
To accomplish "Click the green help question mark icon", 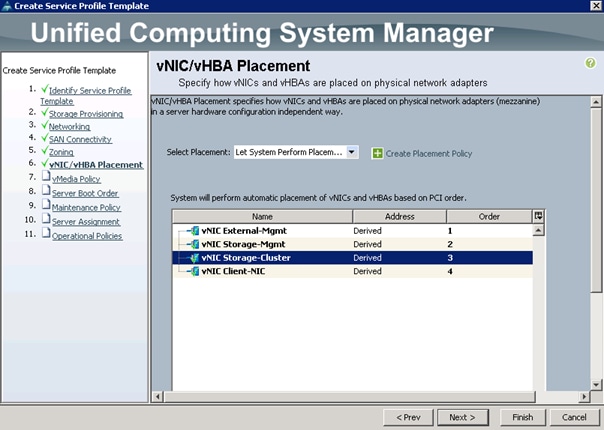I will (x=590, y=63).
